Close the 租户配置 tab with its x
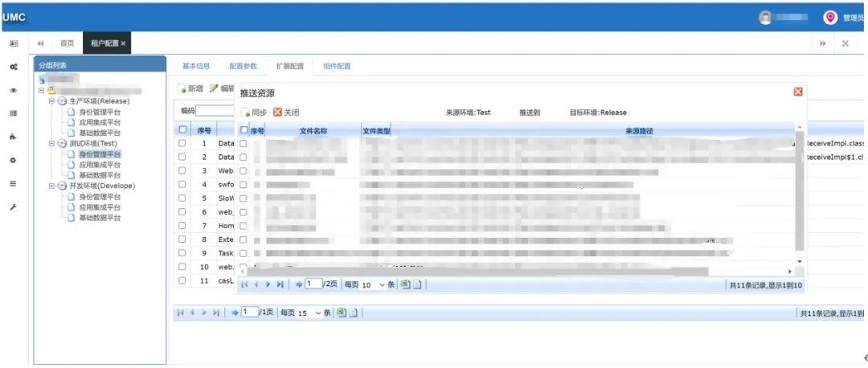 pyautogui.click(x=123, y=43)
